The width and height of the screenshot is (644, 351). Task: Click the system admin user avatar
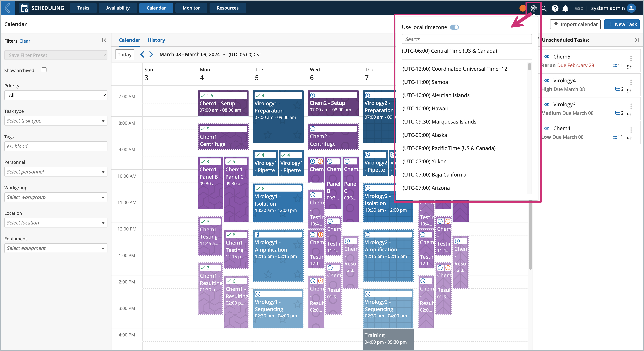(x=631, y=8)
